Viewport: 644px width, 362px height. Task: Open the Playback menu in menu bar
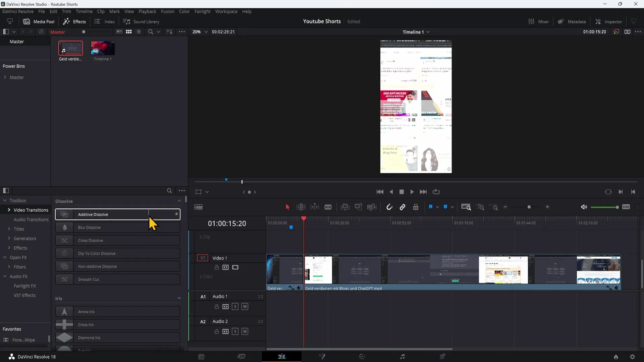[147, 11]
